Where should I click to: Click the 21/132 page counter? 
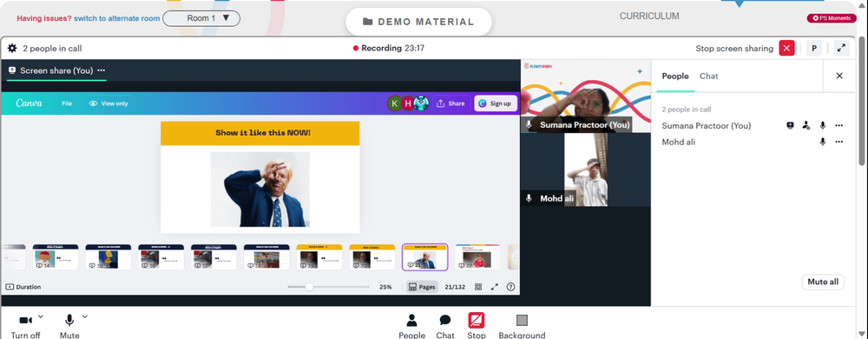coord(455,287)
